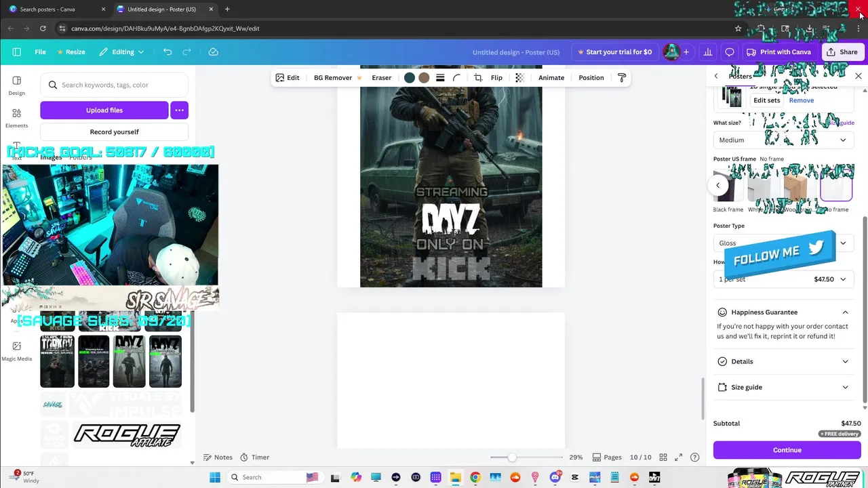The width and height of the screenshot is (868, 488).
Task: Click Record yourself button
Action: coord(114,132)
